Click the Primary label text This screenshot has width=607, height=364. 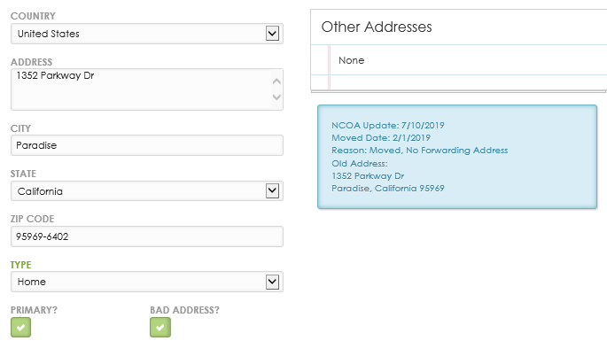pyautogui.click(x=35, y=310)
